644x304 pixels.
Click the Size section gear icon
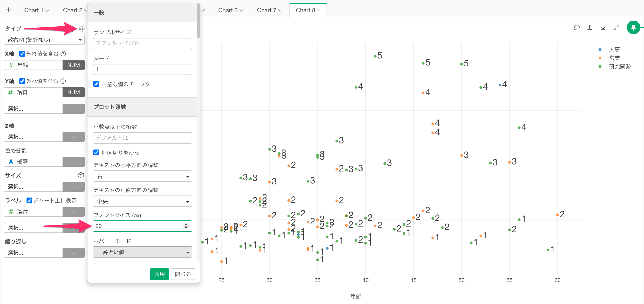click(81, 175)
